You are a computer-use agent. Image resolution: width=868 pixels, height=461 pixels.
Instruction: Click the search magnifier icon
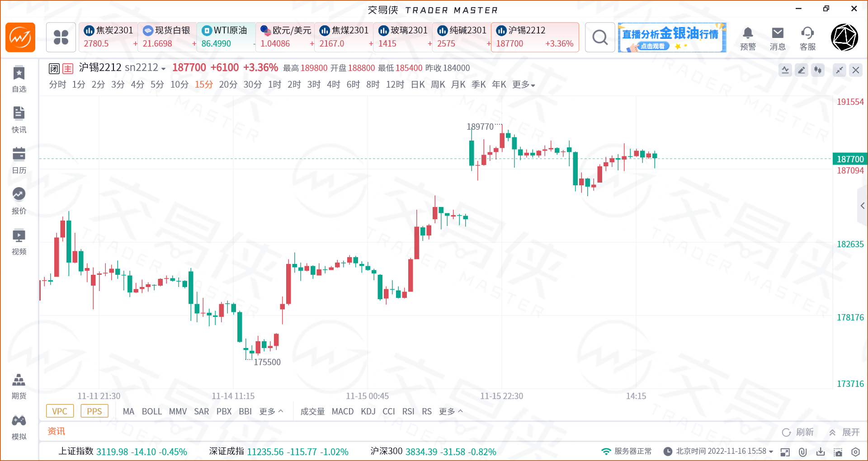pyautogui.click(x=600, y=38)
